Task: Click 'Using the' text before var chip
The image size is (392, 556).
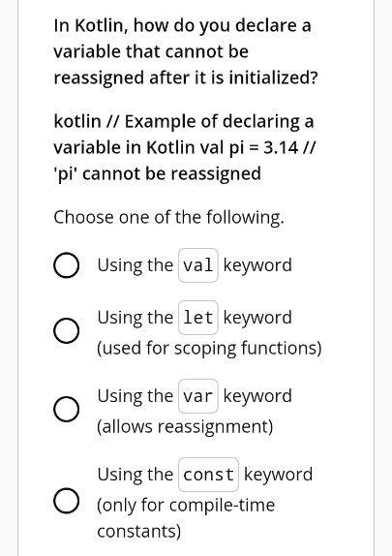Action: pos(136,396)
